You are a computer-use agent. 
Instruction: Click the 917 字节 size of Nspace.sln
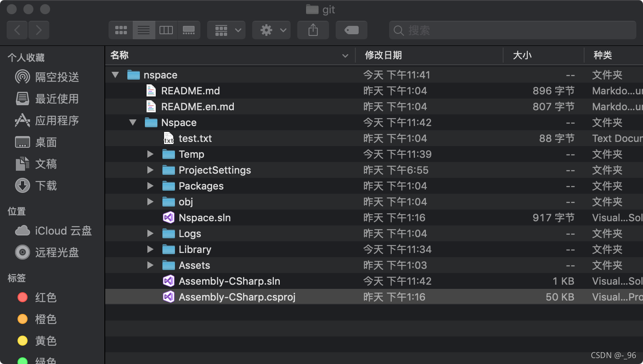click(554, 218)
